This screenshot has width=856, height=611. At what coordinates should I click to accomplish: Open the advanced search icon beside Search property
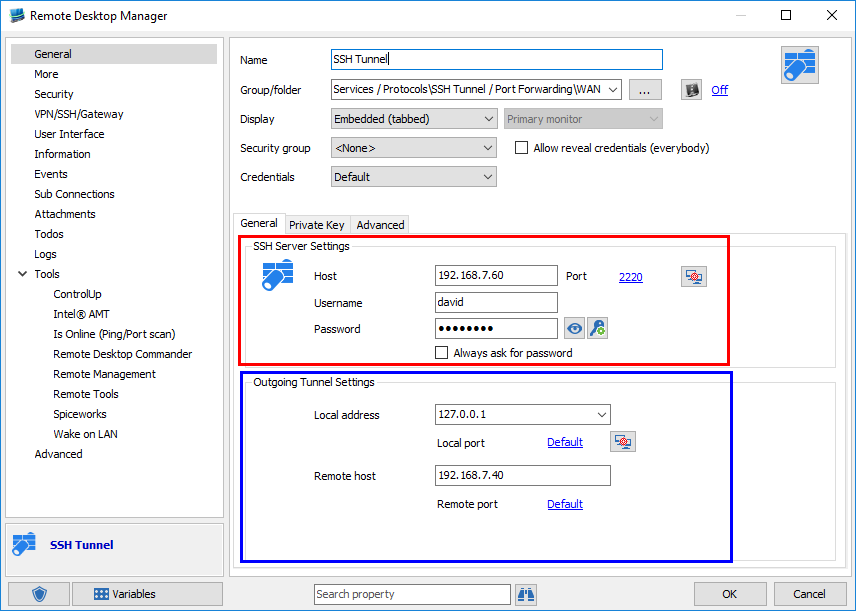tap(525, 594)
